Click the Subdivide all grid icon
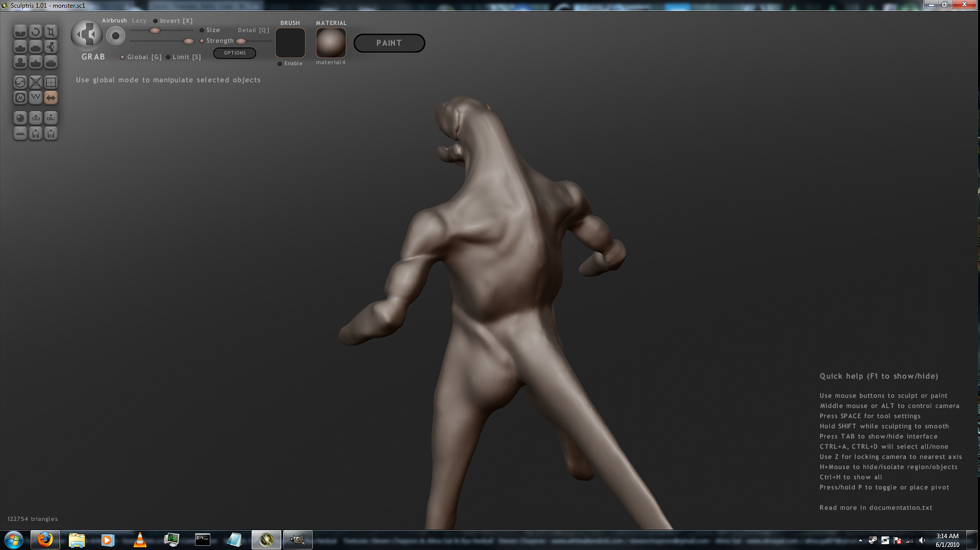This screenshot has width=980, height=550. (x=51, y=82)
